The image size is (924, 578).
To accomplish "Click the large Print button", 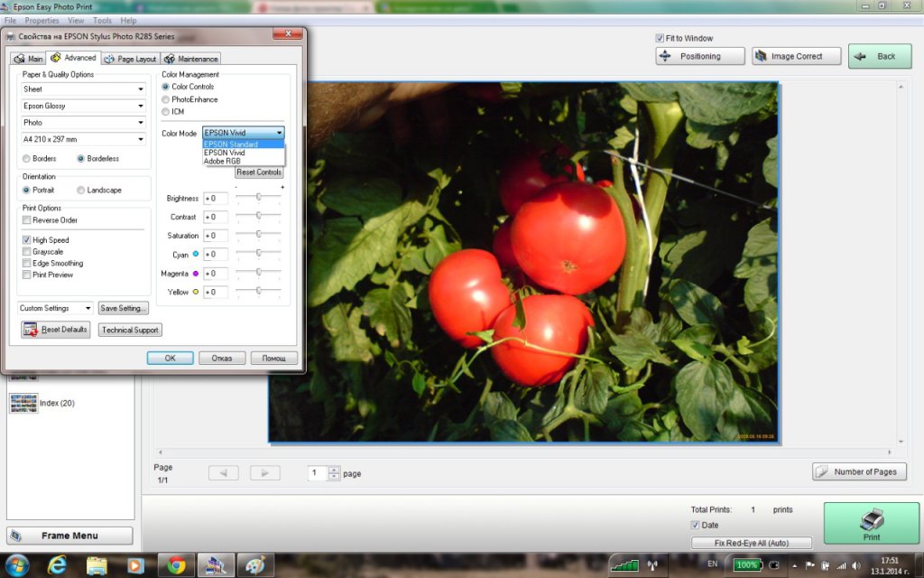I will pos(871,523).
